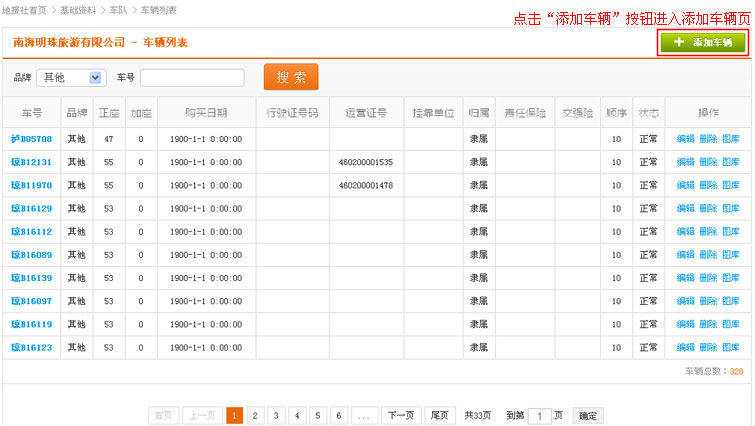755x426 pixels.
Task: Click the green 添加车辆 add vehicle button
Action: 702,42
